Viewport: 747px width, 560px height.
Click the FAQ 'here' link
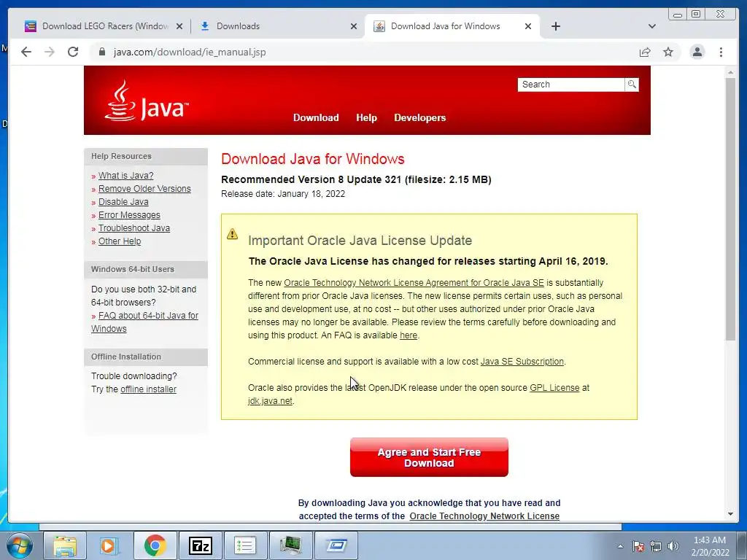pyautogui.click(x=409, y=335)
